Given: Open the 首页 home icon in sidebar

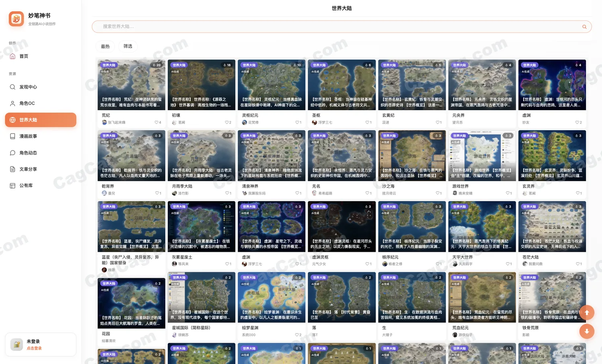Looking at the screenshot, I should [x=12, y=56].
